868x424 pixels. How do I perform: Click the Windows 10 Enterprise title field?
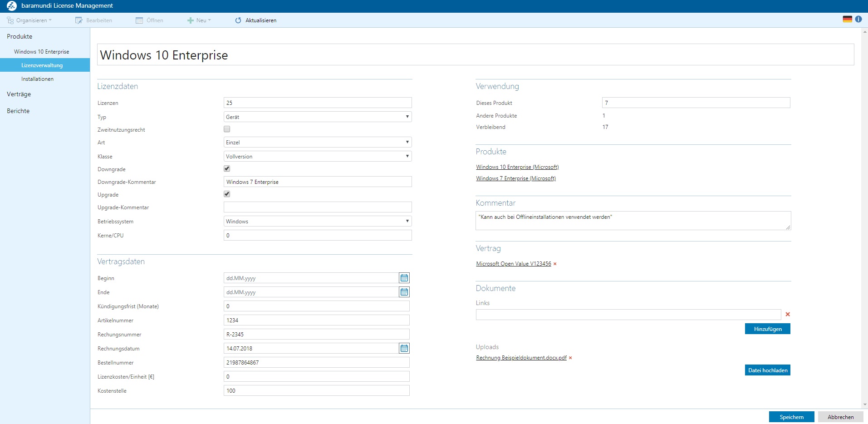[x=476, y=54]
